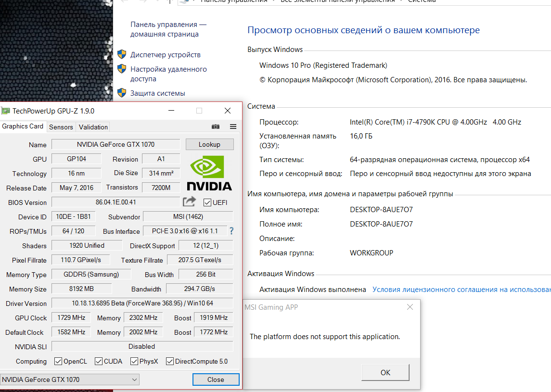Screen dimensions: 551x392
Task: Toggle the CUDA checkbox
Action: pos(99,361)
